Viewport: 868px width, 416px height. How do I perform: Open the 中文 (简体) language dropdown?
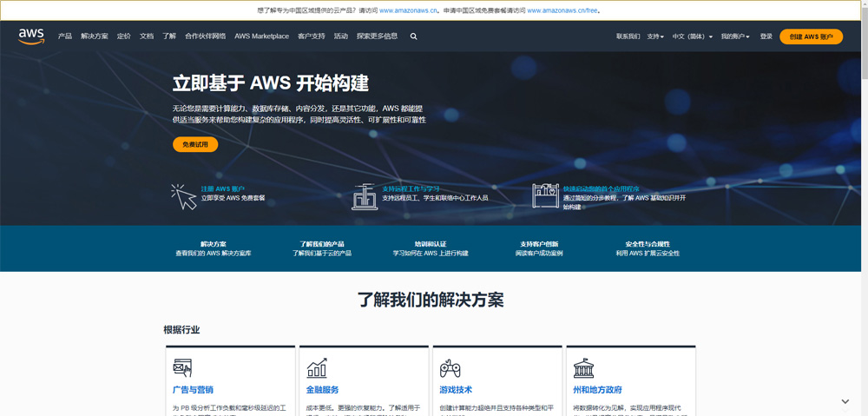(x=692, y=36)
